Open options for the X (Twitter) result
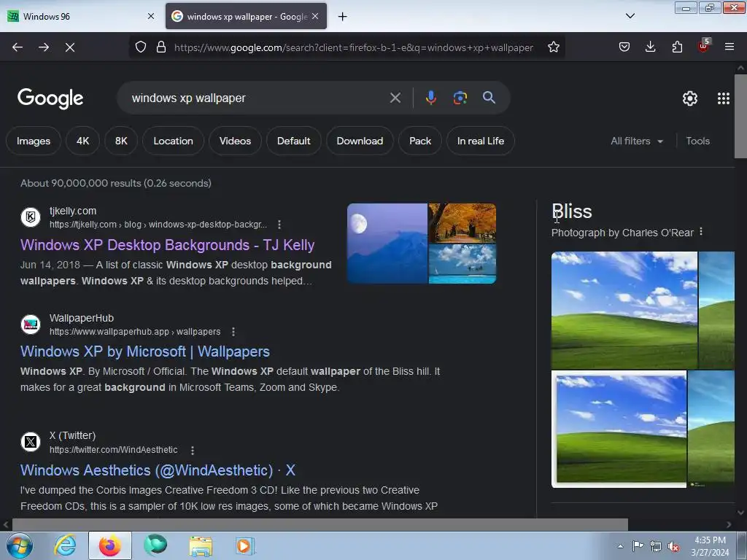Viewport: 747px width, 560px height. 193,450
